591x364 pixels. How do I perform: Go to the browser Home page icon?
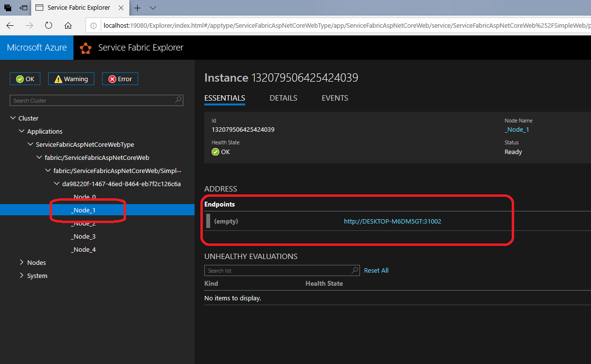68,25
